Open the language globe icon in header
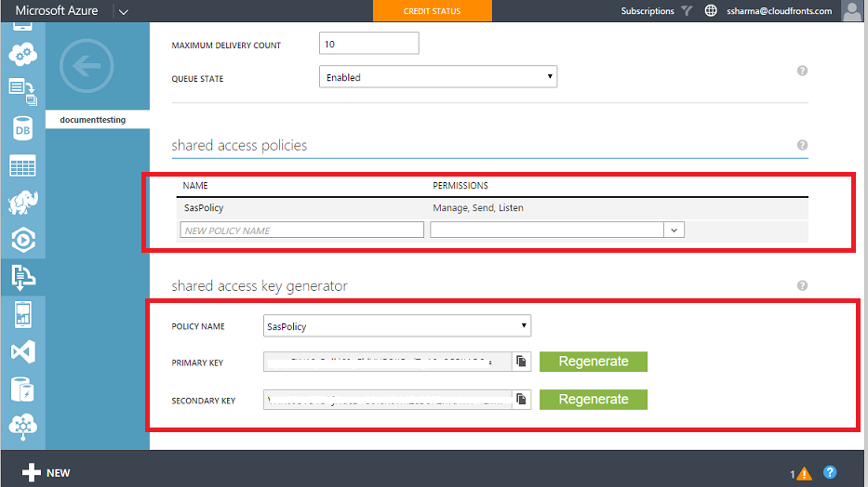 point(712,11)
